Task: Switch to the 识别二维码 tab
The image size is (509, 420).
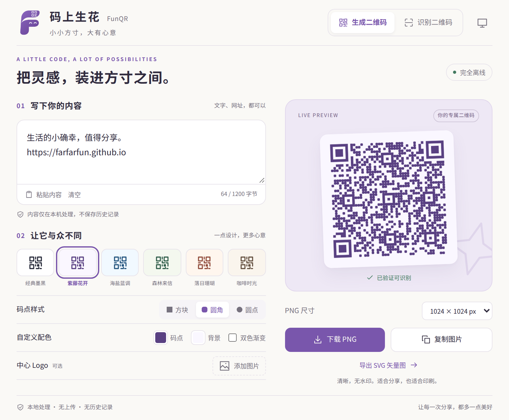Action: (428, 23)
